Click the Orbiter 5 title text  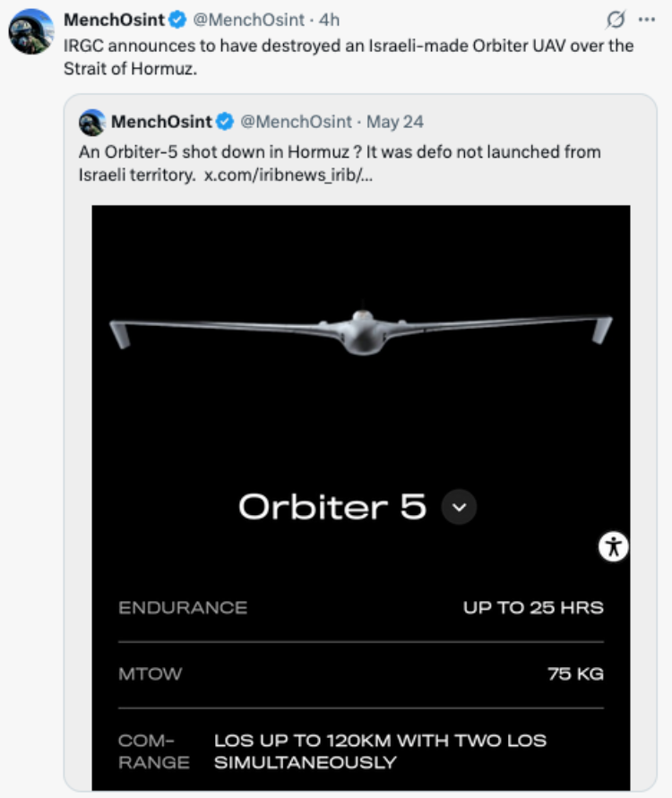[332, 507]
